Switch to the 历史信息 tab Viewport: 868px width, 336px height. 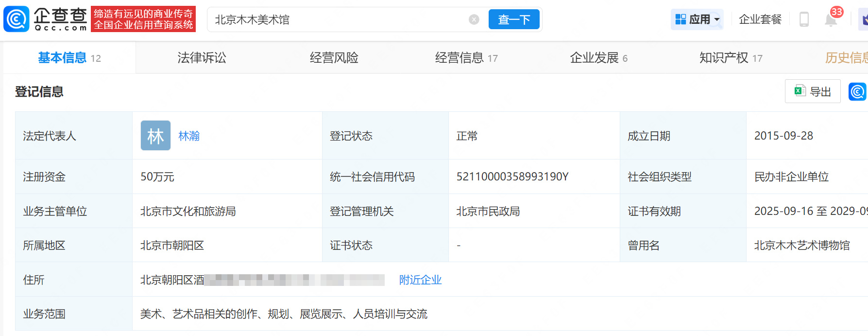pyautogui.click(x=846, y=58)
